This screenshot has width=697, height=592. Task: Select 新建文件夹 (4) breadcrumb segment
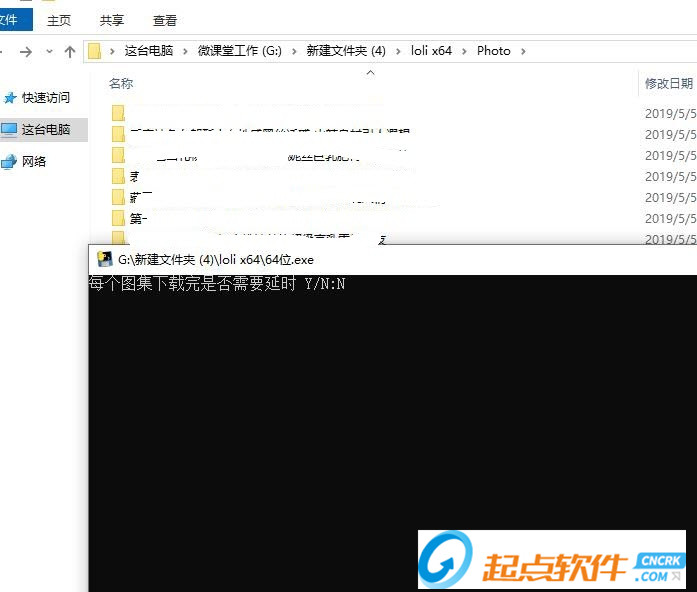pyautogui.click(x=346, y=51)
